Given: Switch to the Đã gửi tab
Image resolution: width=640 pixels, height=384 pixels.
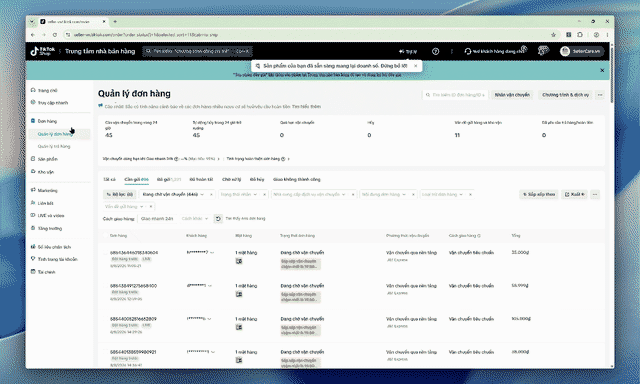Looking at the screenshot, I should (x=169, y=180).
